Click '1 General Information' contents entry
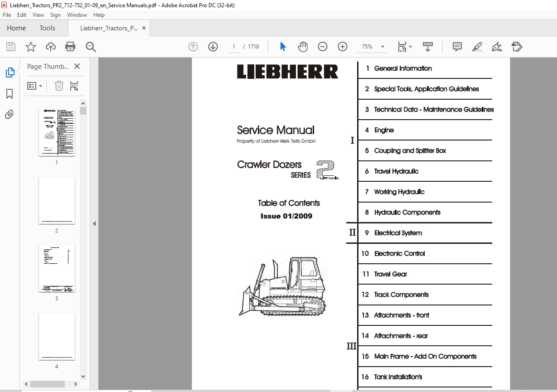Viewport: 557px width, 392px height. (x=399, y=68)
